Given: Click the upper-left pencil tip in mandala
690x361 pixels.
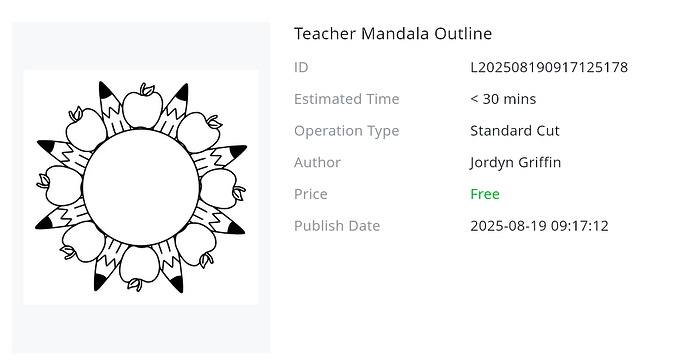Looking at the screenshot, I should point(106,92).
